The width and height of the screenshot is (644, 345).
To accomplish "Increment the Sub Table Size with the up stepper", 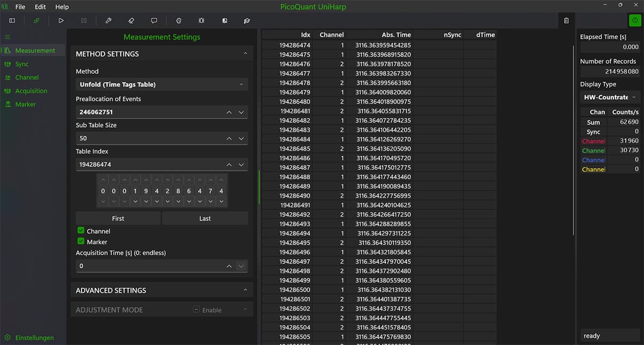I will point(229,138).
